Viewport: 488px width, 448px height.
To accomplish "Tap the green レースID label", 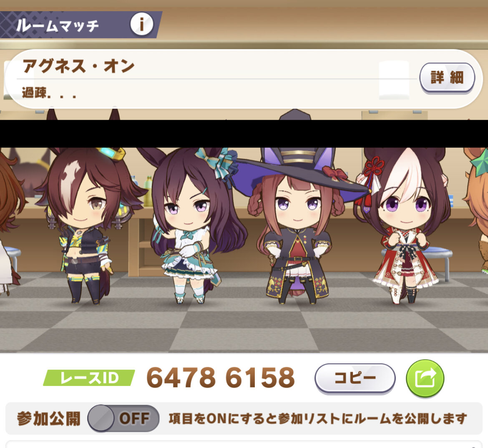I will tap(89, 378).
